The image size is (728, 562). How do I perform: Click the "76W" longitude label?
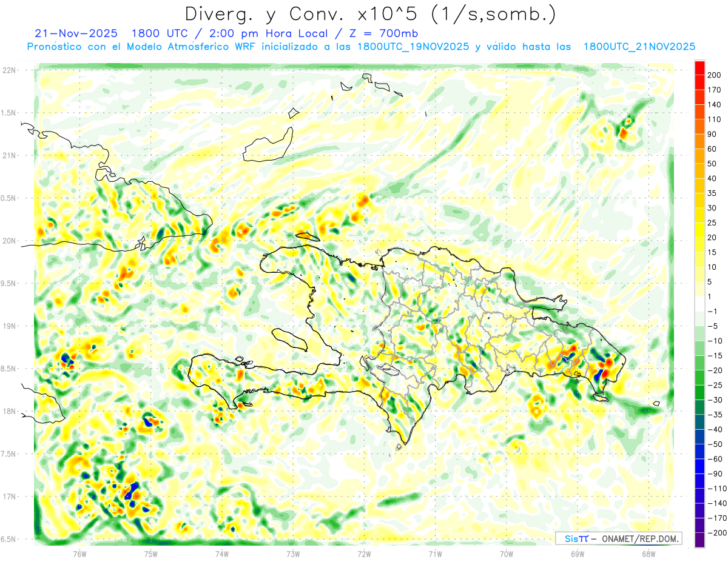click(79, 554)
